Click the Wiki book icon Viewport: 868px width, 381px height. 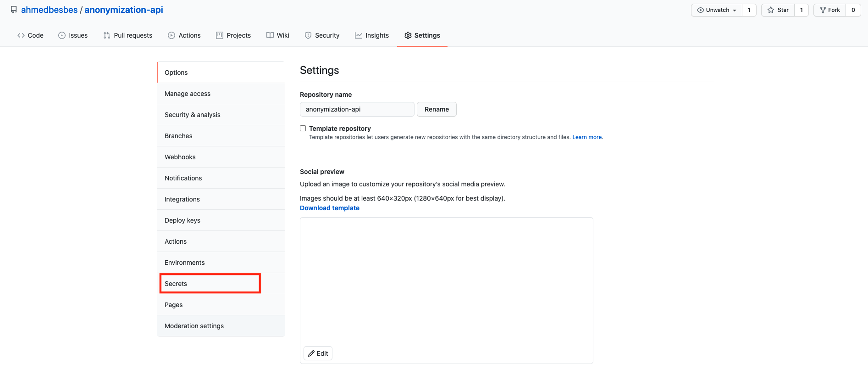pos(270,35)
